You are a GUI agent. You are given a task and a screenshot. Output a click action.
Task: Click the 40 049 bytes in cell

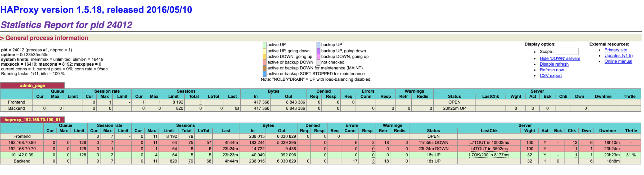pos(253,155)
